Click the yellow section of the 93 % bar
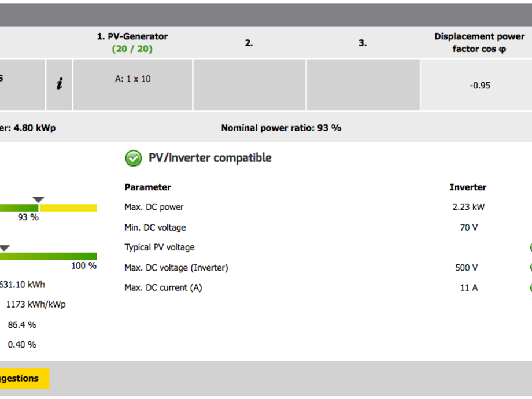This screenshot has width=532, height=399. click(68, 208)
